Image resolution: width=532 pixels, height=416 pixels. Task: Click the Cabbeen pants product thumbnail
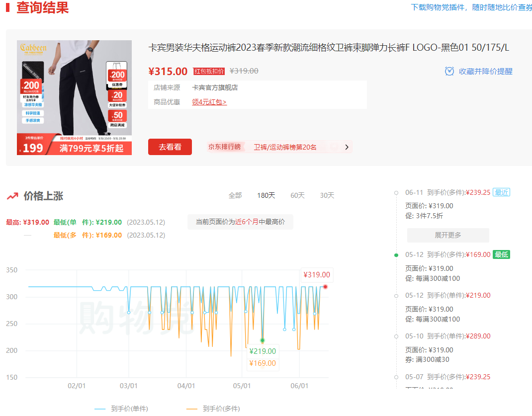[x=74, y=97]
